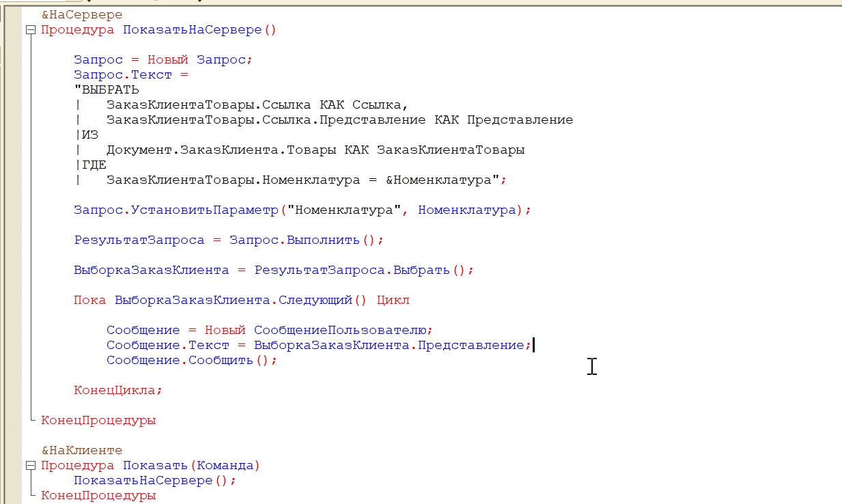
Task: Click the 'Пока ... Цикл' loop line
Action: (x=242, y=300)
